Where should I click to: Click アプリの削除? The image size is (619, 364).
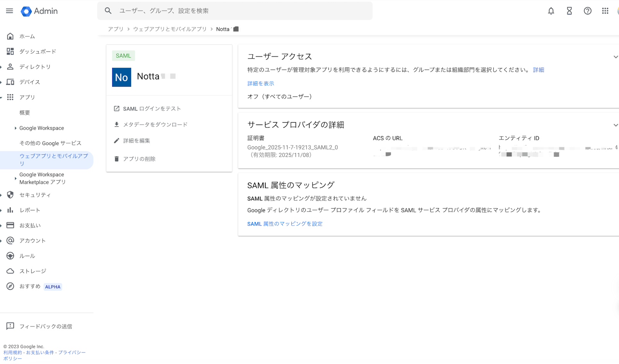[139, 159]
